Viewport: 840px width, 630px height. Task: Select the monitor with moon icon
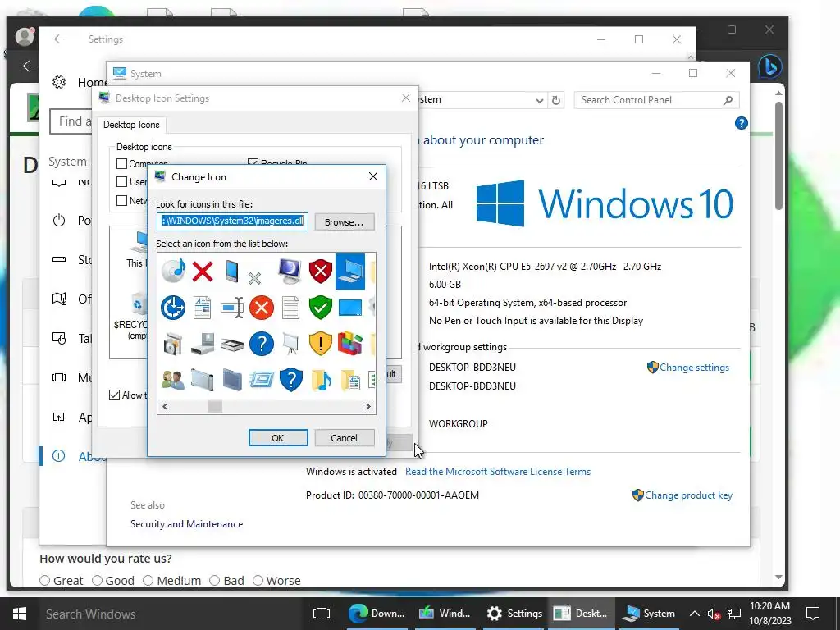click(x=290, y=271)
